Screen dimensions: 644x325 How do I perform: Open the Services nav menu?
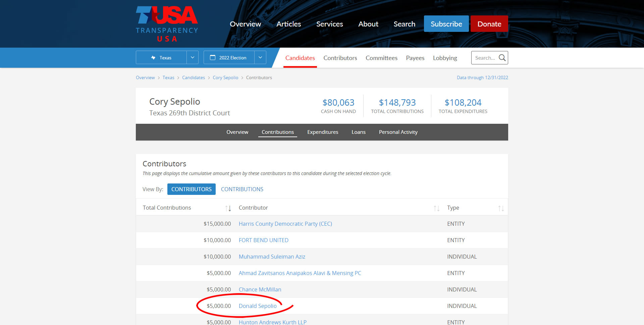[329, 24]
